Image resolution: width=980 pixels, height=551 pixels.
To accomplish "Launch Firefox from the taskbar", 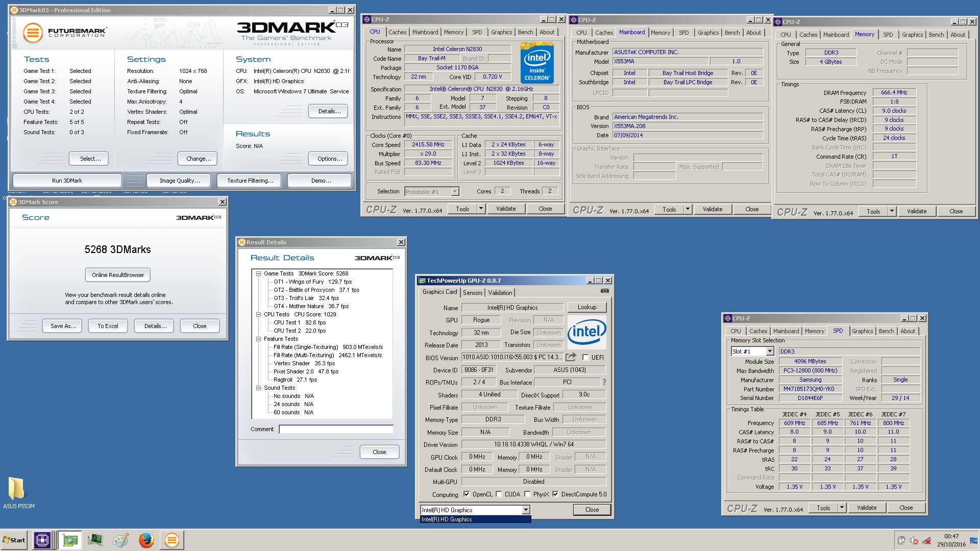I will (146, 540).
